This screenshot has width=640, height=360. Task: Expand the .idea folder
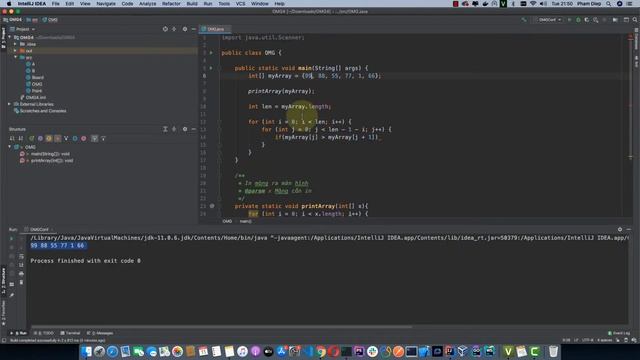tap(15, 44)
